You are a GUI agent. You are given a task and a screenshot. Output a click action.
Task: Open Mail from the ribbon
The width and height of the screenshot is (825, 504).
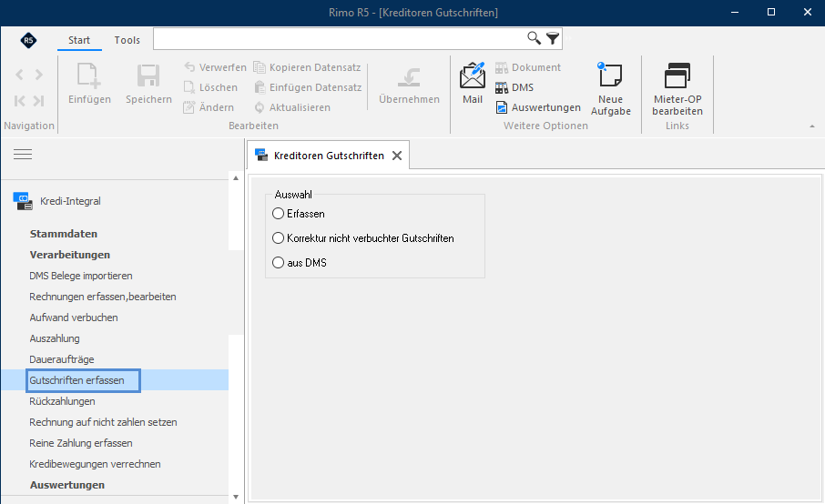[x=473, y=84]
